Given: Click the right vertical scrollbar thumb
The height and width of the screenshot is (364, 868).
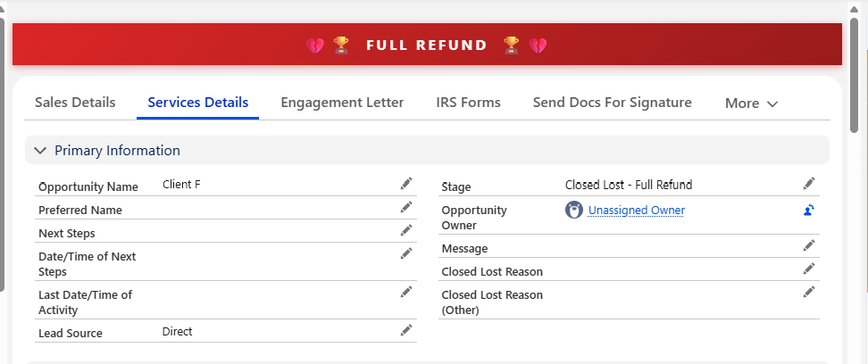Looking at the screenshot, I should pos(855,75).
